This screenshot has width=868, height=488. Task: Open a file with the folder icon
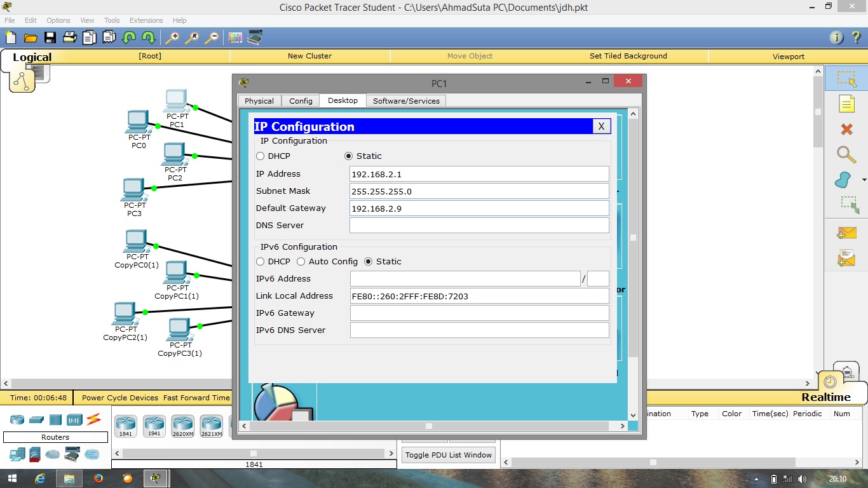30,37
